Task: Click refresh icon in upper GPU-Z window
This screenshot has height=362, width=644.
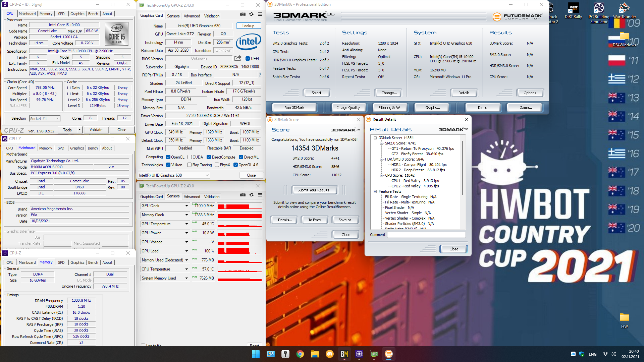Action: pos(251,14)
